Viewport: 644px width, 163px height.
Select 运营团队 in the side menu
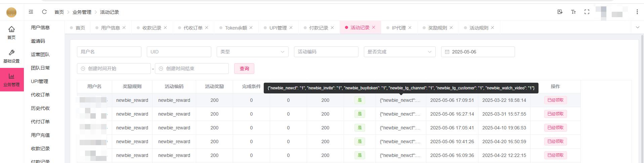pyautogui.click(x=40, y=54)
